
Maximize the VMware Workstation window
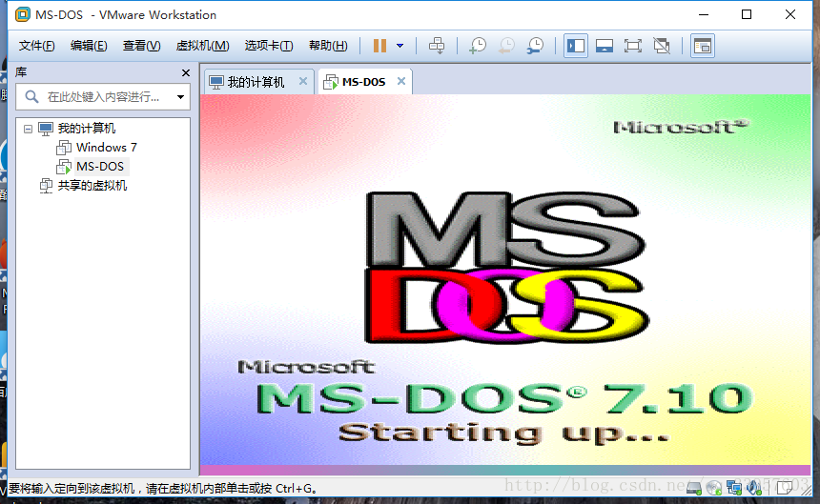coord(747,14)
